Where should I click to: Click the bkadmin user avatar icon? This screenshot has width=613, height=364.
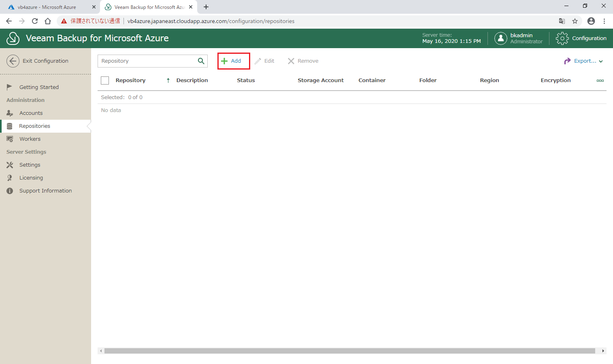501,38
